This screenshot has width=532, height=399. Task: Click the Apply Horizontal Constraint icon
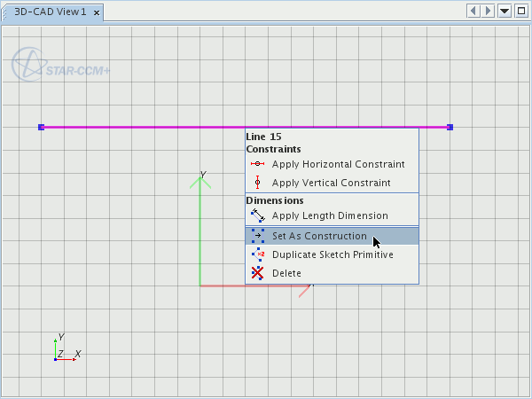(x=258, y=164)
